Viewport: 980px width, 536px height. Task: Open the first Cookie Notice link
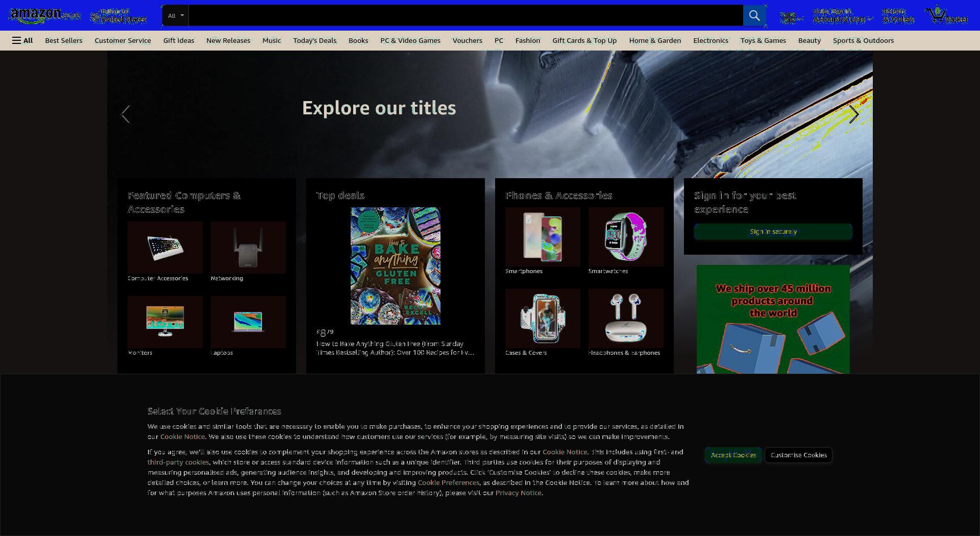[x=182, y=437]
